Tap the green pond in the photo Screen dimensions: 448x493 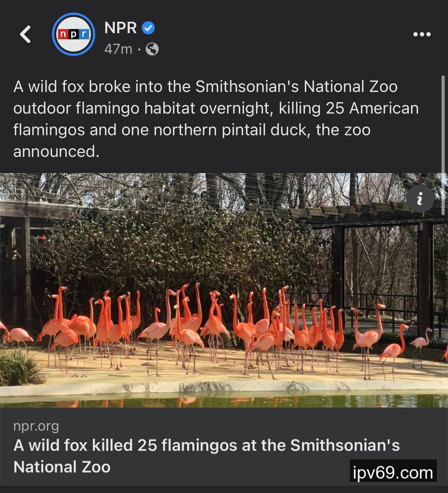[224, 400]
